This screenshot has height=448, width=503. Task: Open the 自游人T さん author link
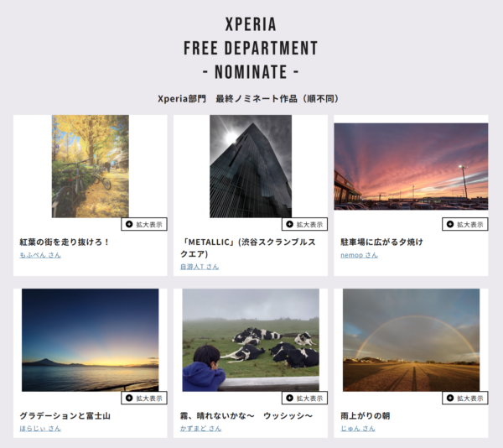click(x=200, y=266)
